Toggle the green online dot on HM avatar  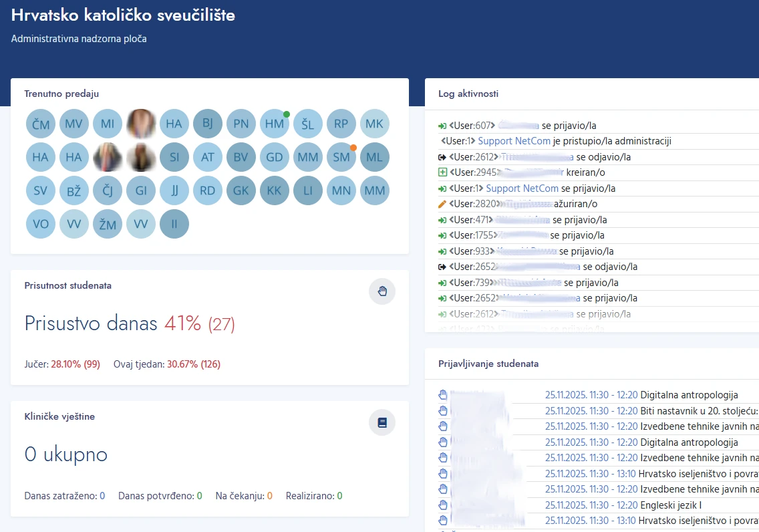coord(285,114)
